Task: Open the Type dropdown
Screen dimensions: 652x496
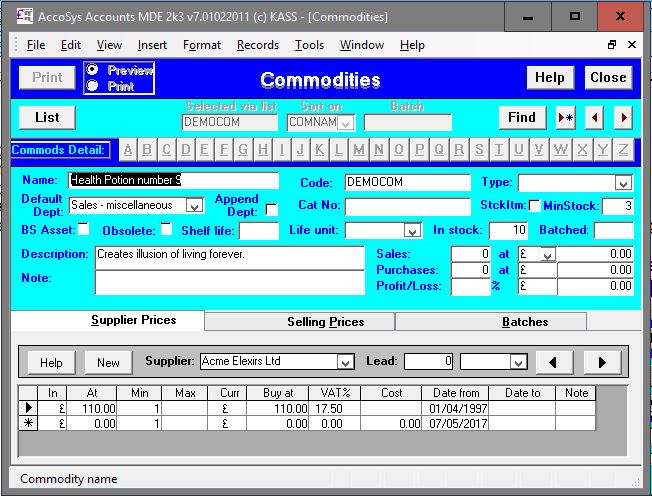Action: tap(623, 183)
